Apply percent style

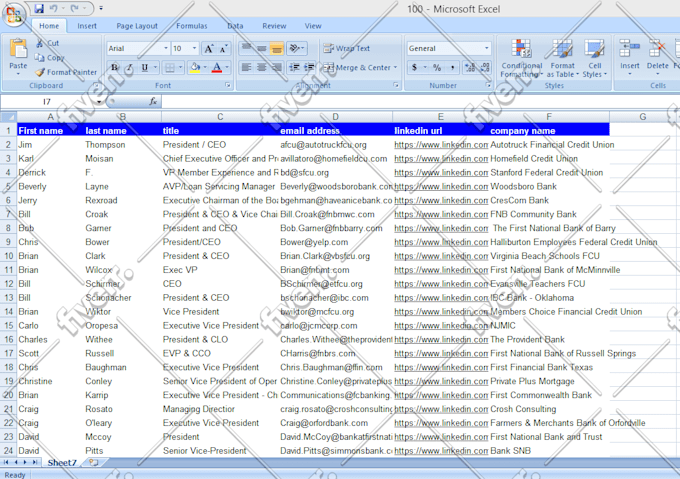click(437, 68)
